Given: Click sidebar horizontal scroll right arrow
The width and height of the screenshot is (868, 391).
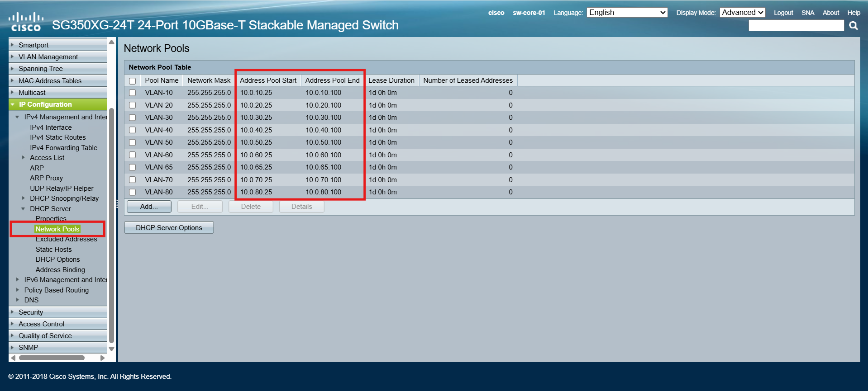Looking at the screenshot, I should pos(102,358).
